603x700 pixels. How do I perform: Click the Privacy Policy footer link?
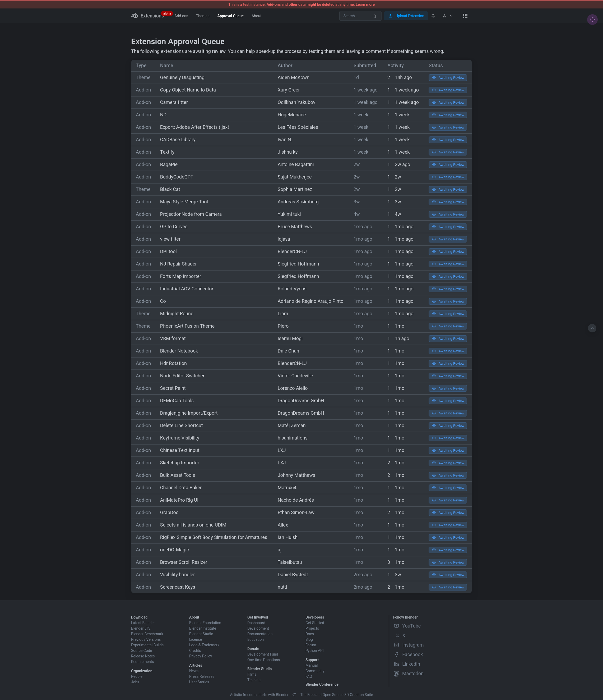click(x=201, y=656)
